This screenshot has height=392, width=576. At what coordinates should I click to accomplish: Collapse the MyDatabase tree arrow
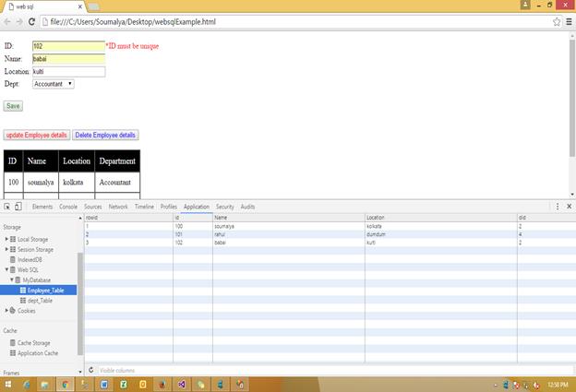point(11,279)
